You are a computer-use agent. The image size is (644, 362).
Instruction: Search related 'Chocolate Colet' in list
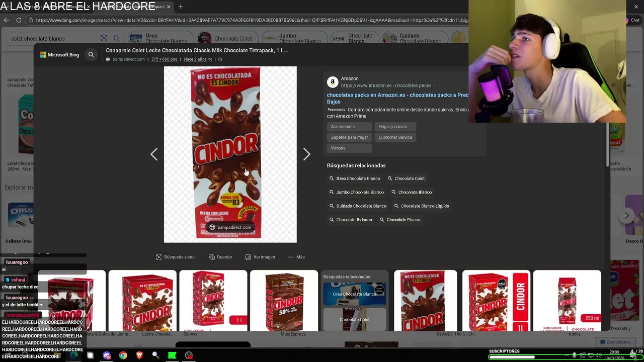(406, 178)
